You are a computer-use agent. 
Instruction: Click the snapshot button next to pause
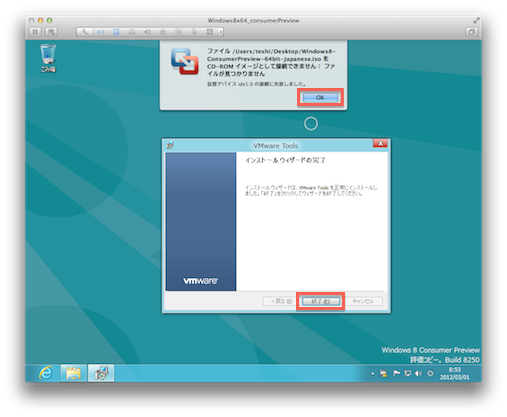51,32
